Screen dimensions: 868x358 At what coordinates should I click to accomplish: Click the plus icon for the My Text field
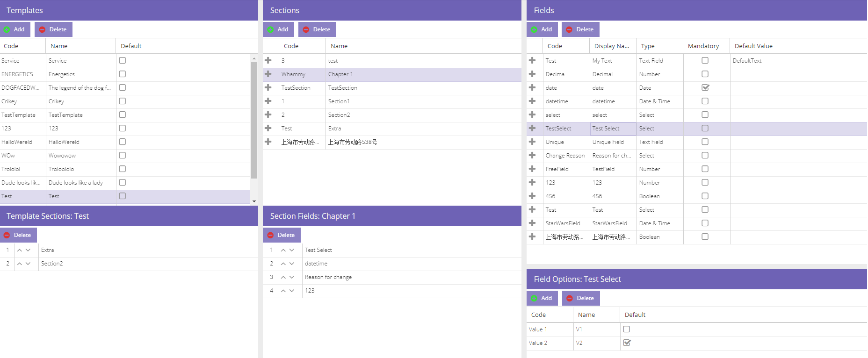click(532, 60)
